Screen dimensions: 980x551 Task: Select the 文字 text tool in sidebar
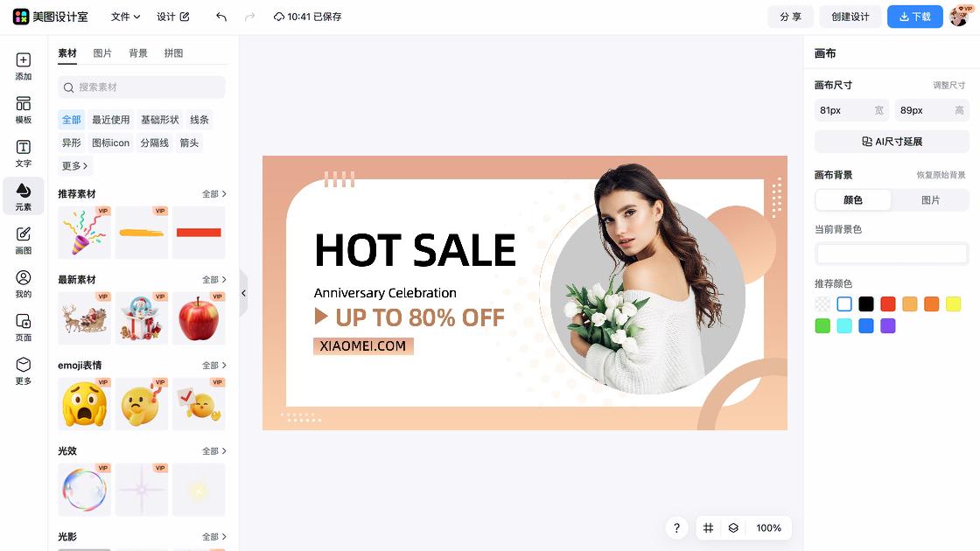click(x=23, y=154)
